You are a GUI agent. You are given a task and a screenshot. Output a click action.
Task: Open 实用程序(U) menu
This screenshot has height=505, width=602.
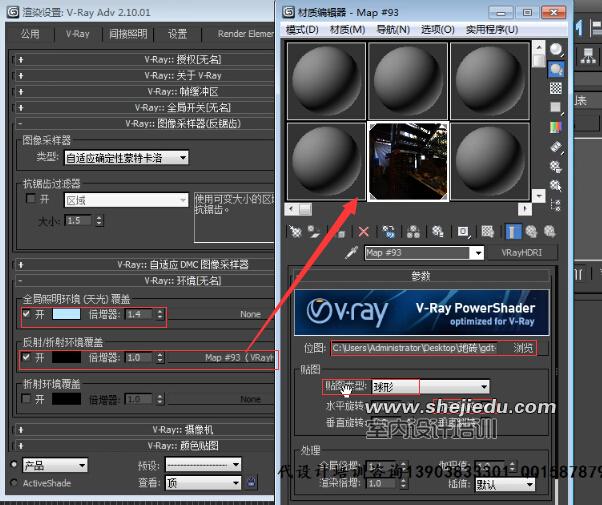point(492,29)
